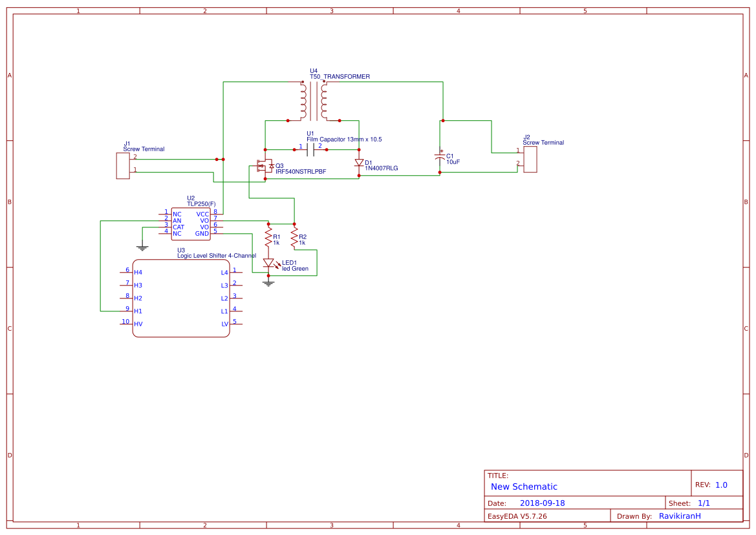Select the ground symbol below LED1
Image resolution: width=756 pixels, height=535 pixels.
click(x=267, y=282)
